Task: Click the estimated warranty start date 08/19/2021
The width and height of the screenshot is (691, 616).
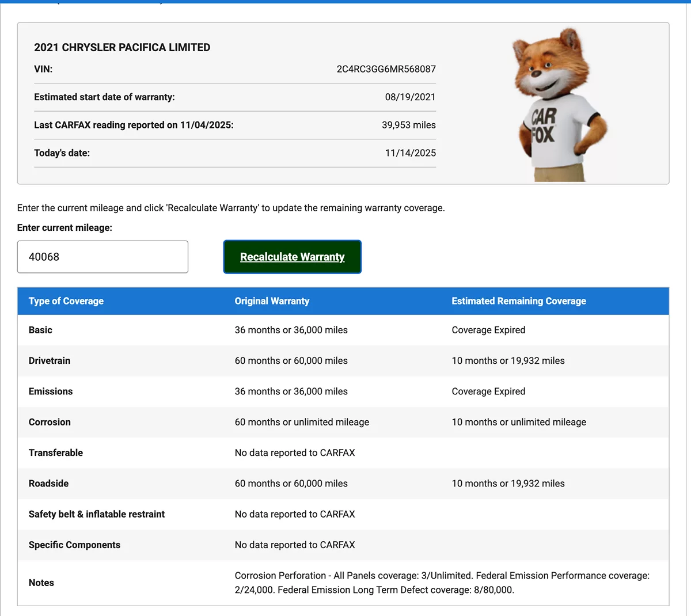Action: pyautogui.click(x=410, y=97)
